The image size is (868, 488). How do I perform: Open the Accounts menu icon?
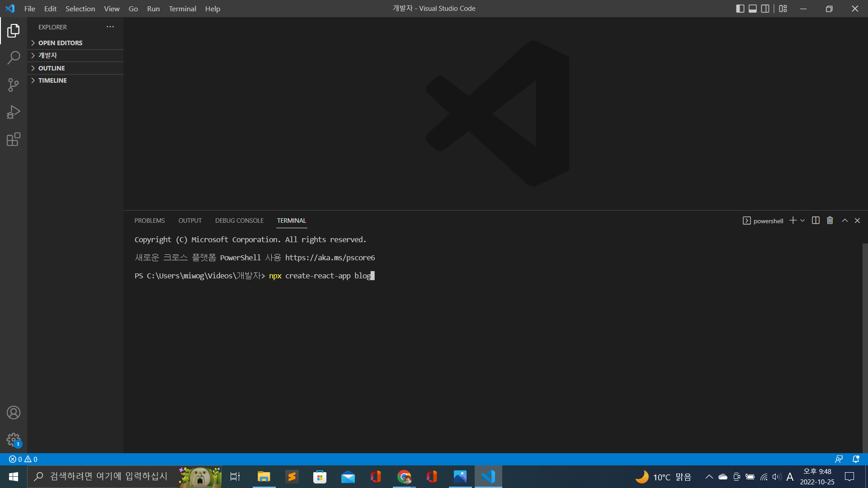click(x=14, y=413)
